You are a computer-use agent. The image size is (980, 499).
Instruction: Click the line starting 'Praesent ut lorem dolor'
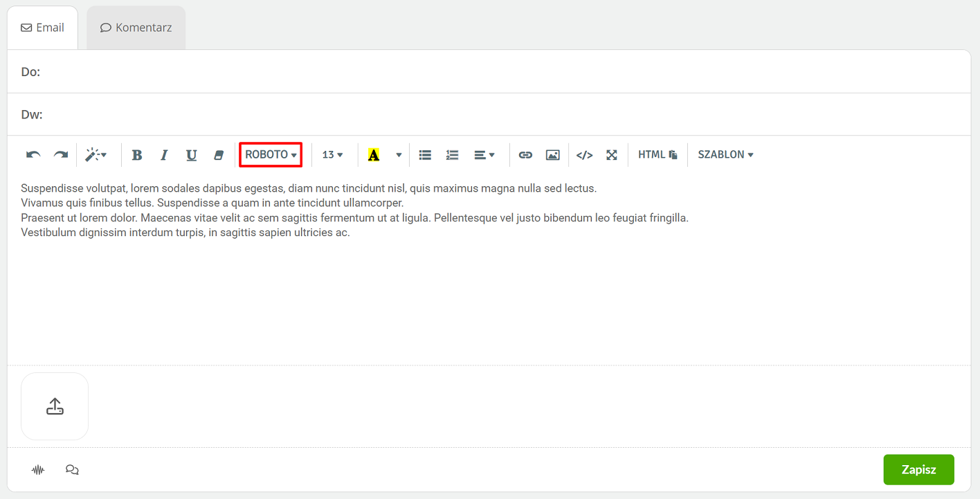(355, 218)
